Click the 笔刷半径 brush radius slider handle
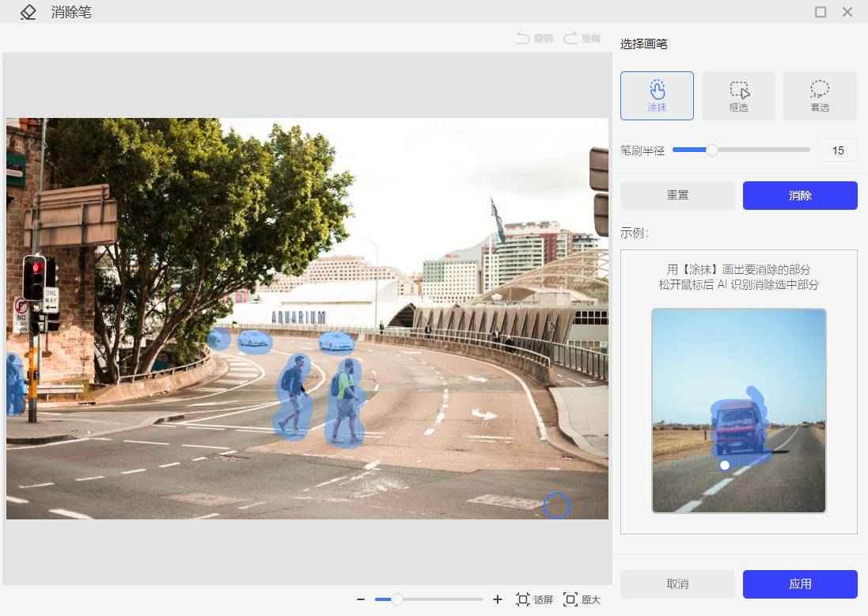The width and height of the screenshot is (868, 616). [712, 150]
